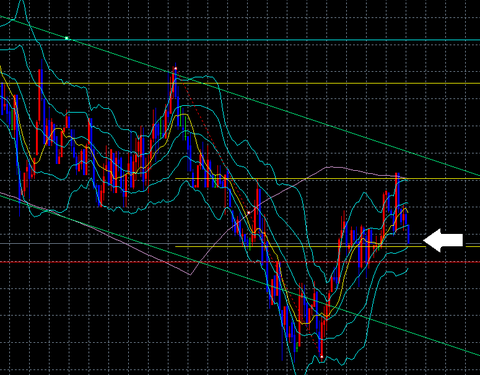Screen dimensions: 480x375
Task: Click the middle anchor point on red dotted line
Action: point(249,213)
